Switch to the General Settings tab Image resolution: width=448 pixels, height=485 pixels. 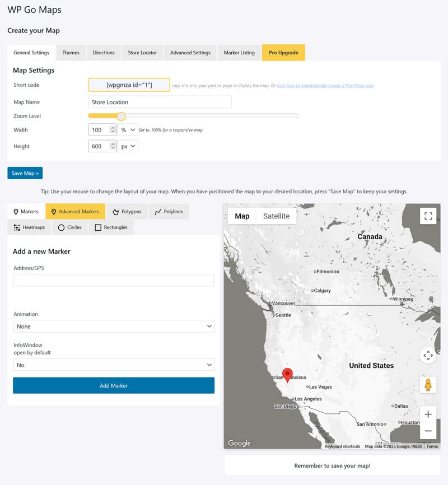pyautogui.click(x=31, y=53)
